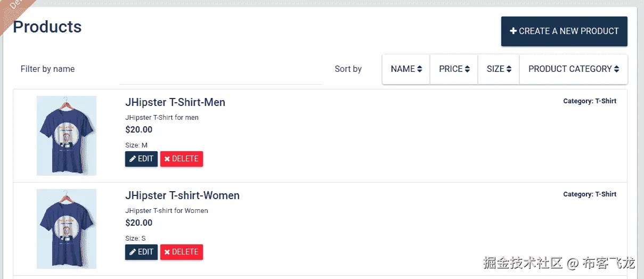644x279 pixels.
Task: Open the JHipster T-shirt-Women title link
Action: point(182,195)
